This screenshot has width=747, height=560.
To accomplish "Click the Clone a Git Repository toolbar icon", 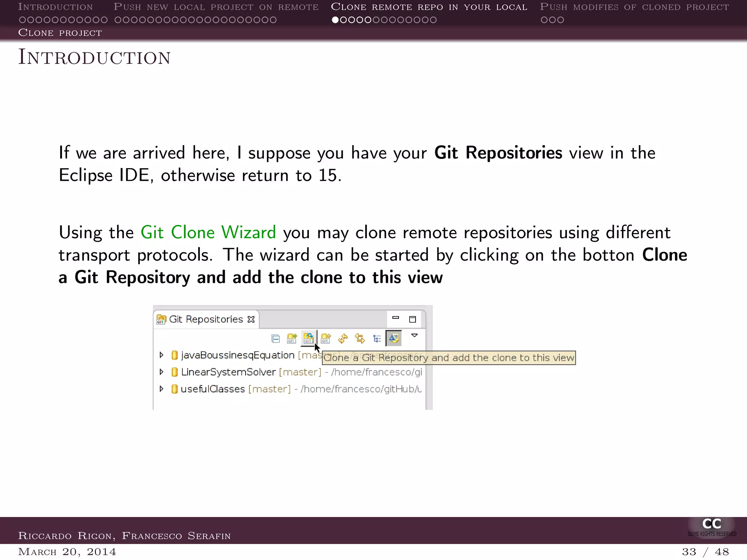I will [x=309, y=339].
